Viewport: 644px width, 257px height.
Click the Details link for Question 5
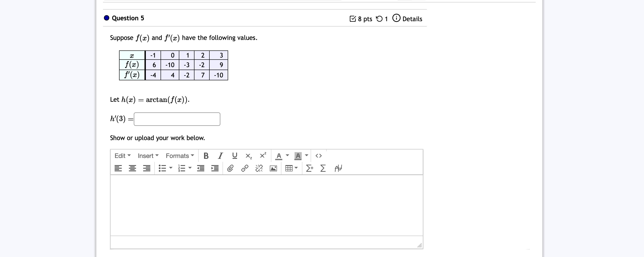[x=413, y=19]
